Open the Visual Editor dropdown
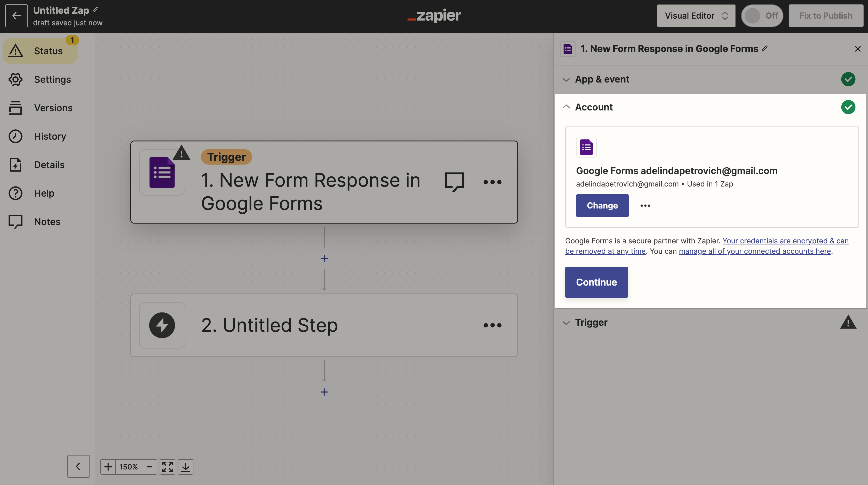The image size is (868, 485). (696, 16)
